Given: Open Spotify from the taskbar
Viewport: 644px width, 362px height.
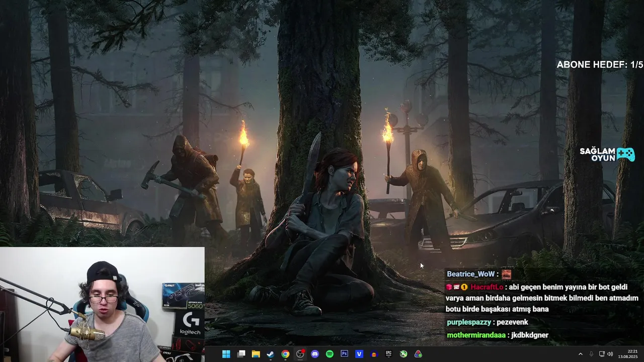Looking at the screenshot, I should [x=330, y=354].
